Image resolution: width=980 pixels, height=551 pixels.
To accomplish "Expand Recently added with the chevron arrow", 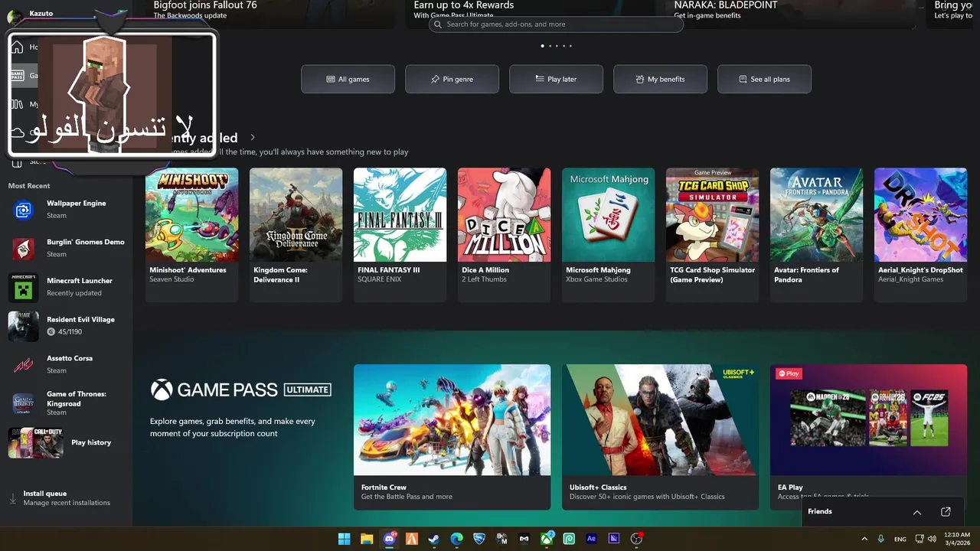I will [x=253, y=138].
